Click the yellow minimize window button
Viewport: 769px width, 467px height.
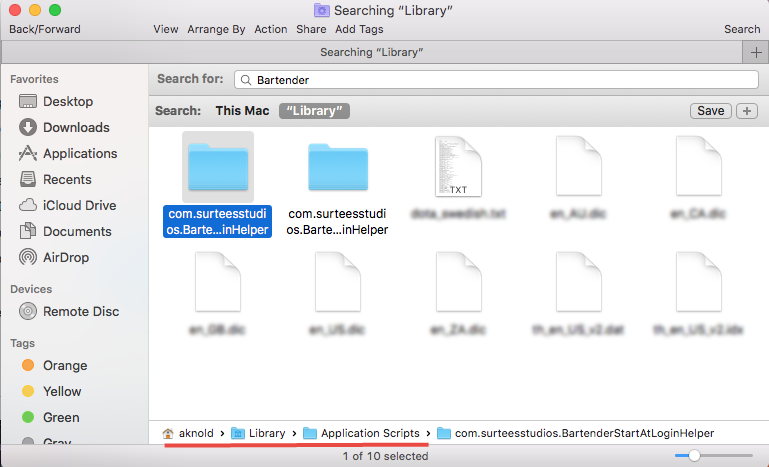(x=35, y=10)
